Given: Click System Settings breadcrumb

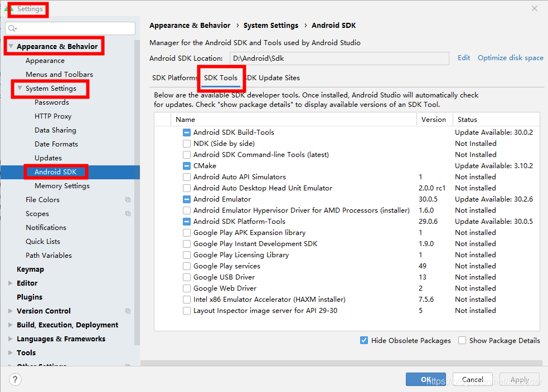Looking at the screenshot, I should (x=271, y=26).
